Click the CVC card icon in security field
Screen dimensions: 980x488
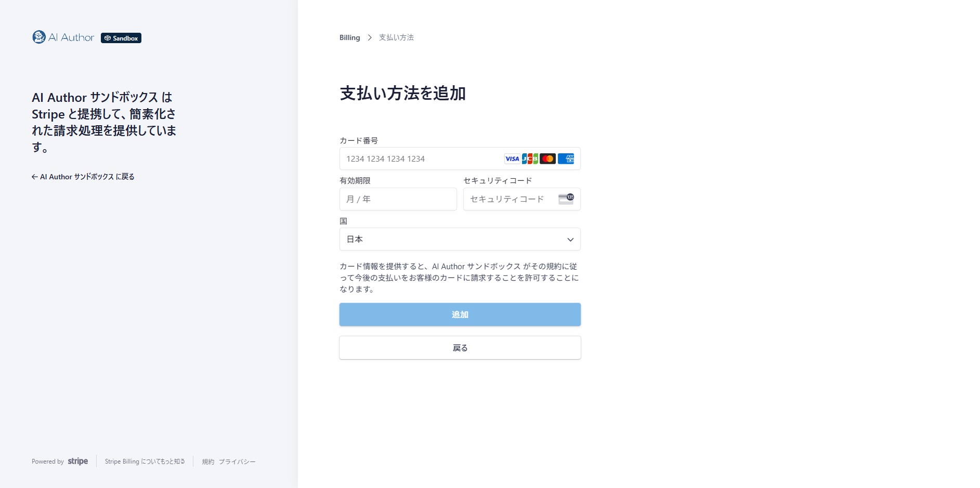coord(566,199)
